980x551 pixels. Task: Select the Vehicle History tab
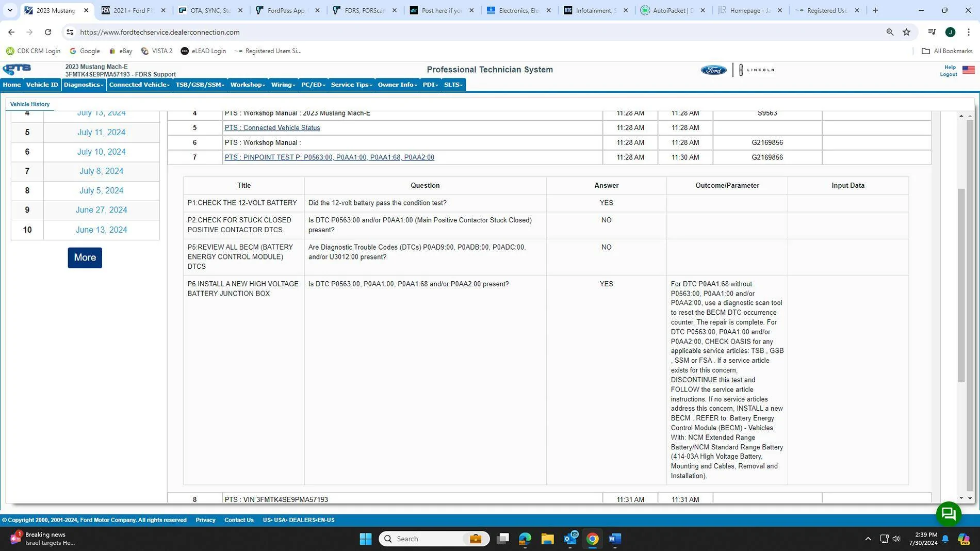coord(30,104)
